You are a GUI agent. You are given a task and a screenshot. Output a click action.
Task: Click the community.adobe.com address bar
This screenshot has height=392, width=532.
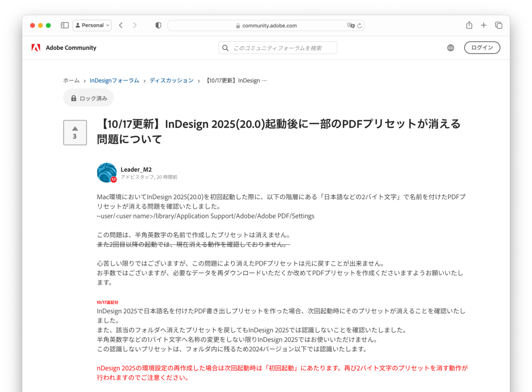(x=266, y=25)
